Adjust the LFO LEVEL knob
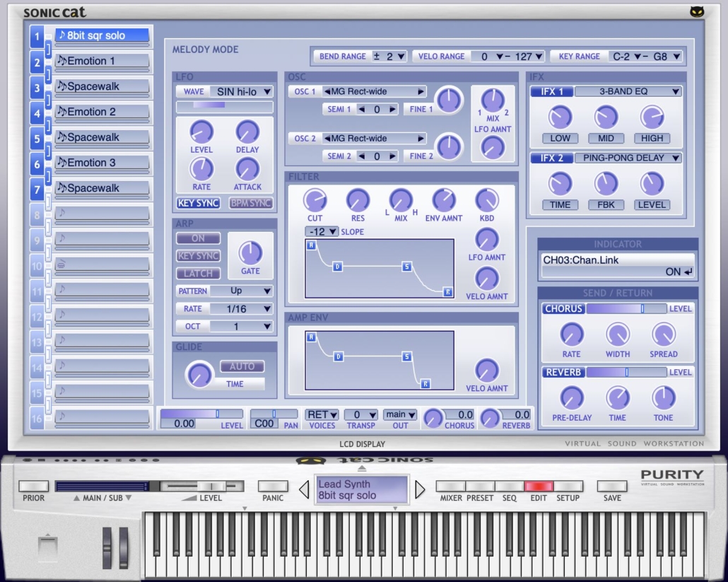Image resolution: width=728 pixels, height=582 pixels. (201, 131)
